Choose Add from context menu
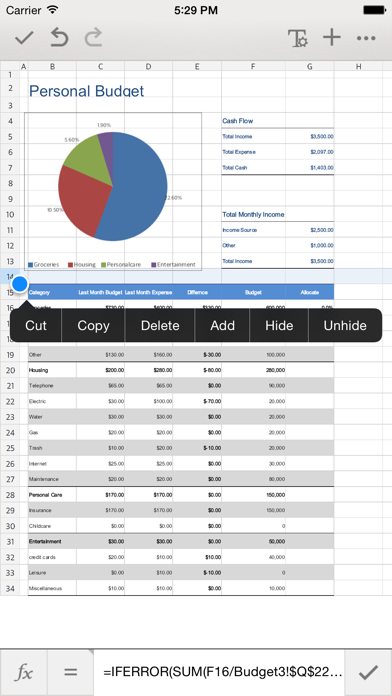The image size is (392, 696). click(222, 325)
